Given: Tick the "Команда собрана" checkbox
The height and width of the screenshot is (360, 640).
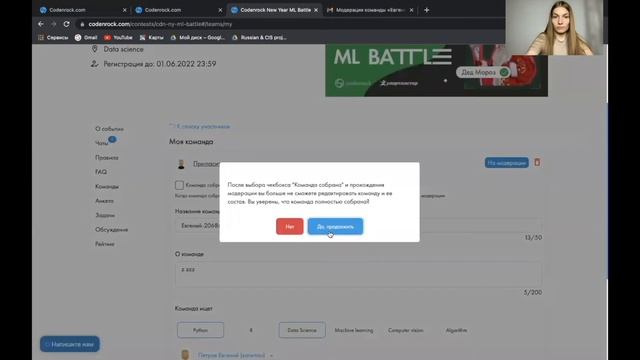Looking at the screenshot, I should pyautogui.click(x=179, y=185).
